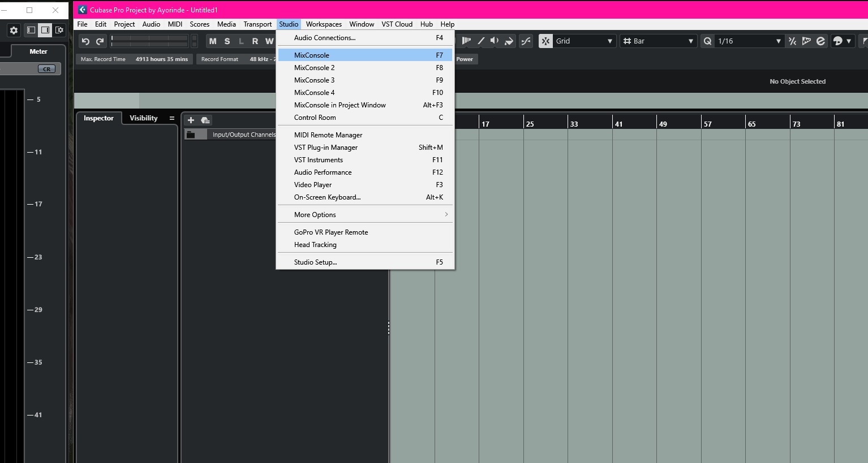
Task: Open MIDI Remote Manager entry
Action: click(x=365, y=135)
